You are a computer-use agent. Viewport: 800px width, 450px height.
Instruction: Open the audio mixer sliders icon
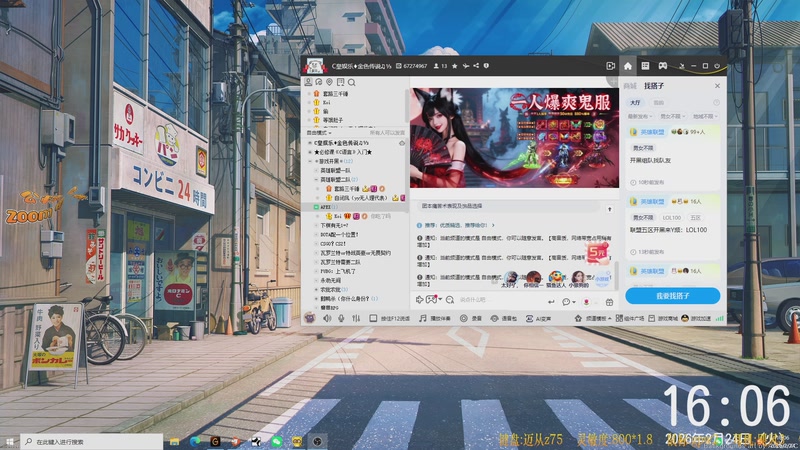click(x=356, y=318)
